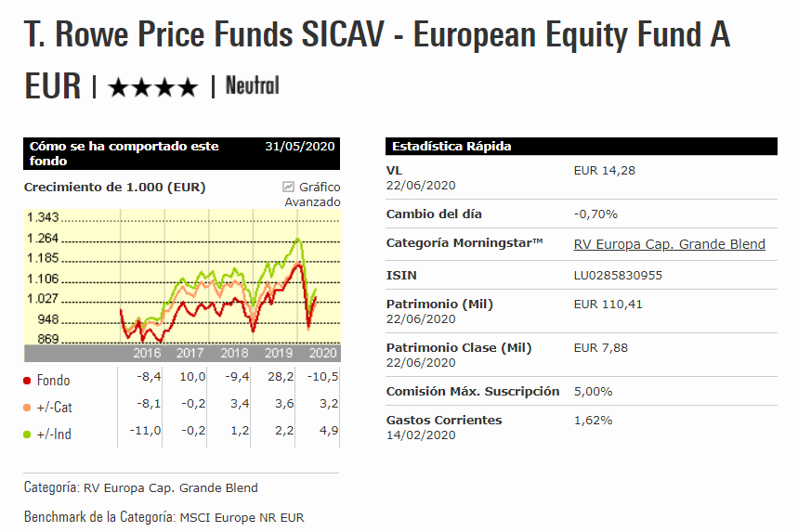Click the Estadística Rápida header

pyautogui.click(x=451, y=147)
